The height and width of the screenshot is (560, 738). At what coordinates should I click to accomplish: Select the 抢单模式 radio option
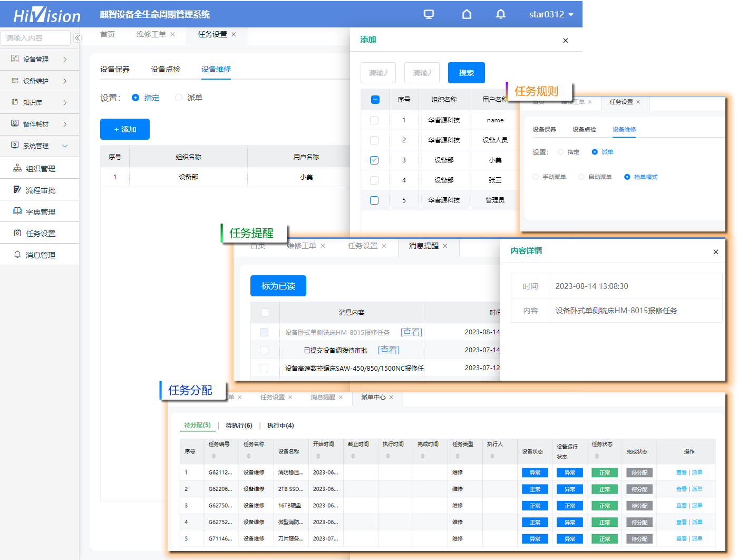(x=627, y=177)
